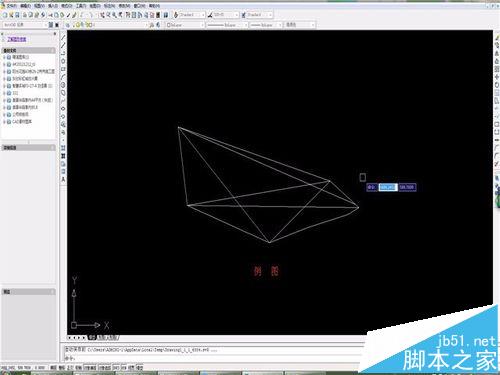500x375 pixels.
Task: Click the Pan realtime icon in the toolbar
Action: (x=102, y=15)
